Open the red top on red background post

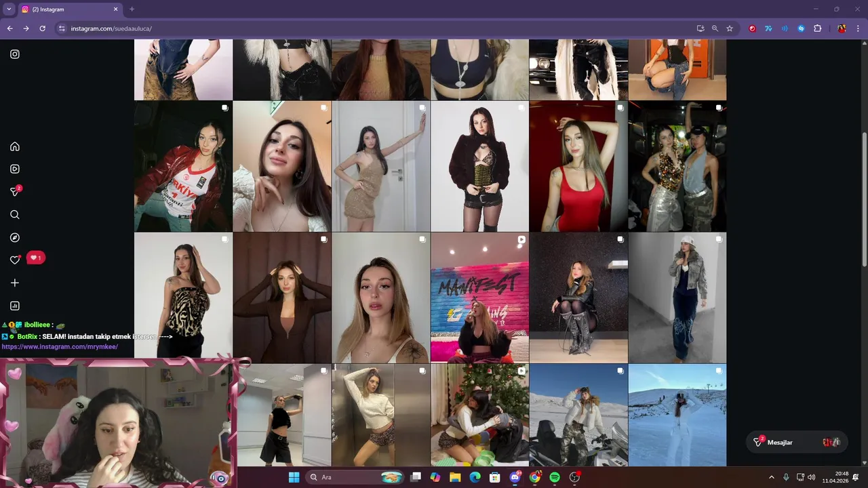tap(578, 167)
